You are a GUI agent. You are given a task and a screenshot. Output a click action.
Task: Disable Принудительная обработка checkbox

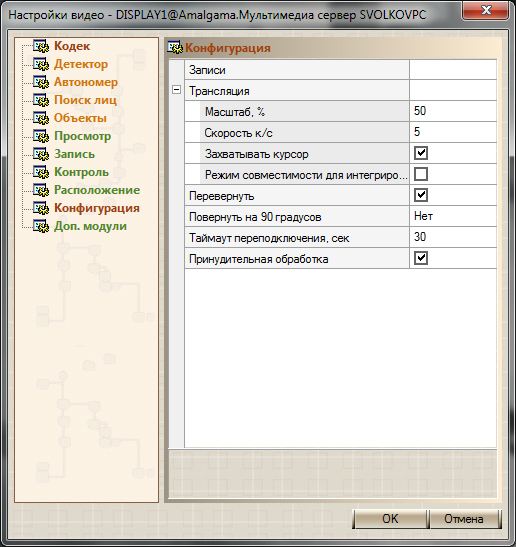(x=421, y=258)
